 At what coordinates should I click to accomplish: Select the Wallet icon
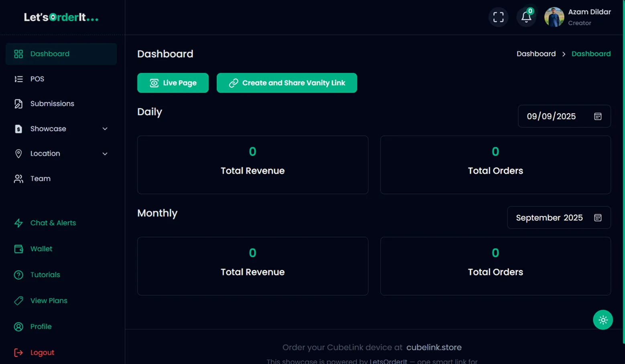(18, 249)
